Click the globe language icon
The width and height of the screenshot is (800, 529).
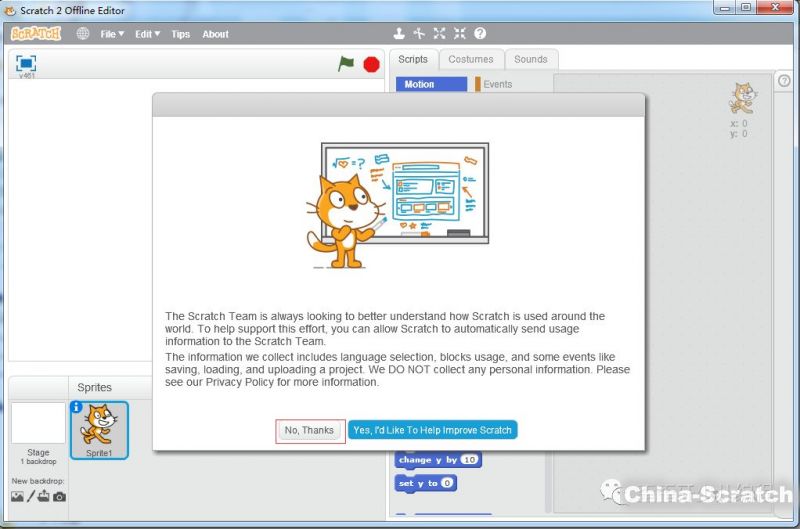coord(83,34)
